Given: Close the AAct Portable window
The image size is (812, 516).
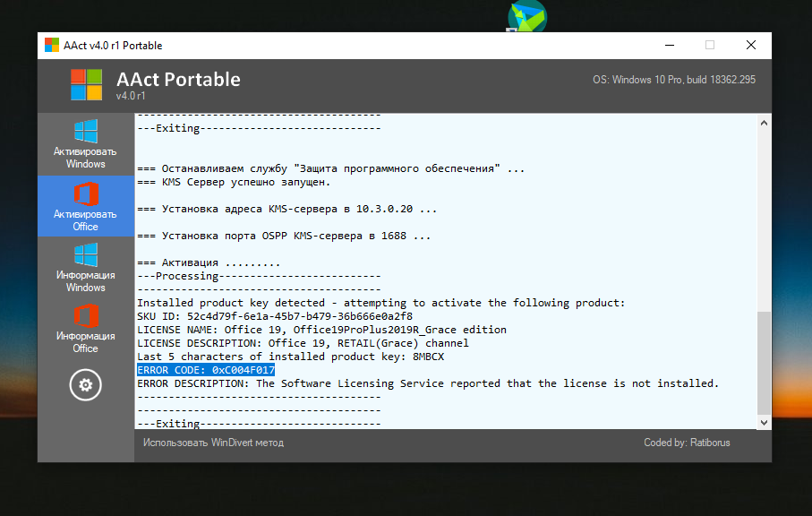Looking at the screenshot, I should tap(751, 45).
